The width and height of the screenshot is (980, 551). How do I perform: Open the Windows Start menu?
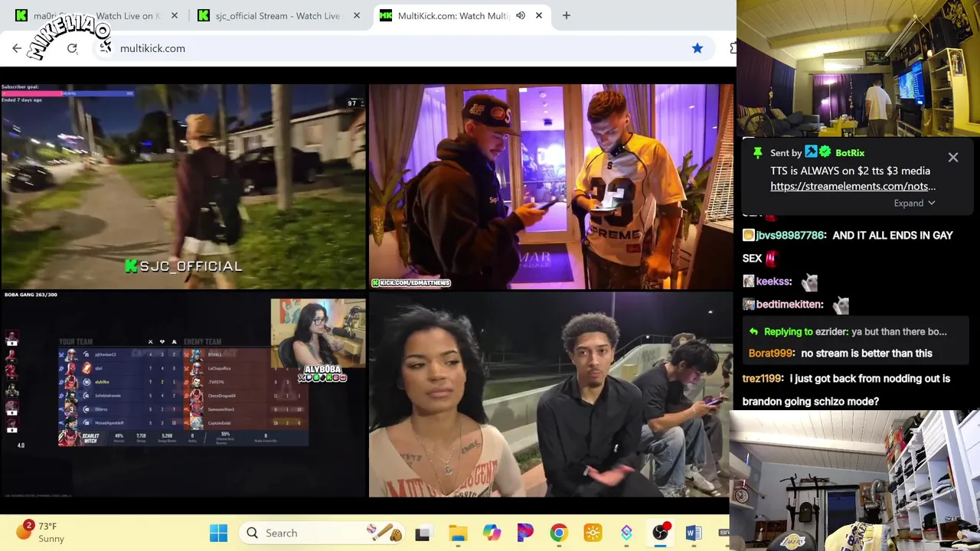point(218,533)
